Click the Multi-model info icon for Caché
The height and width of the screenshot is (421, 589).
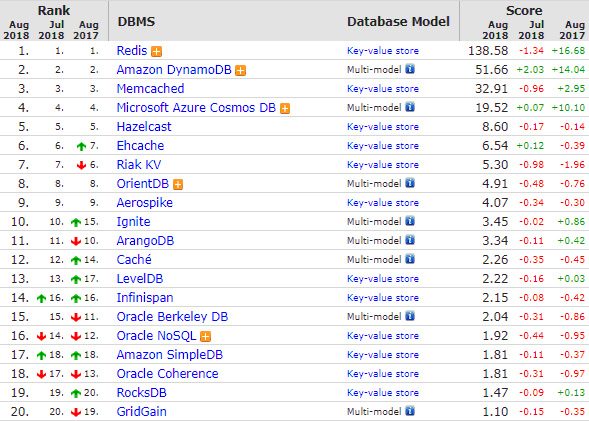click(x=410, y=259)
